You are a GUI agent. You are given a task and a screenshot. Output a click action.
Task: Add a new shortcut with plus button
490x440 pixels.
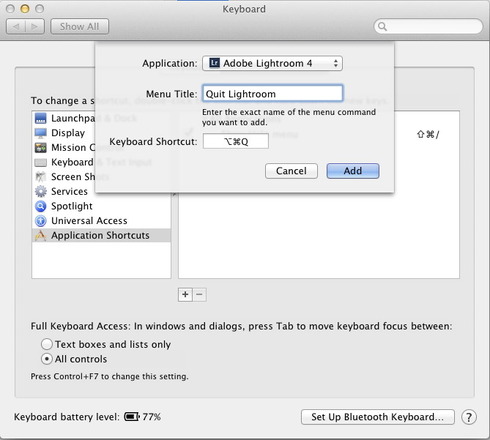pyautogui.click(x=185, y=295)
